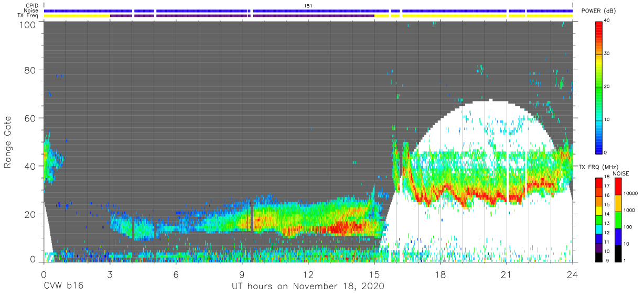The width and height of the screenshot is (644, 297).
Task: Click the Range Gate axis label
Action: coord(8,142)
